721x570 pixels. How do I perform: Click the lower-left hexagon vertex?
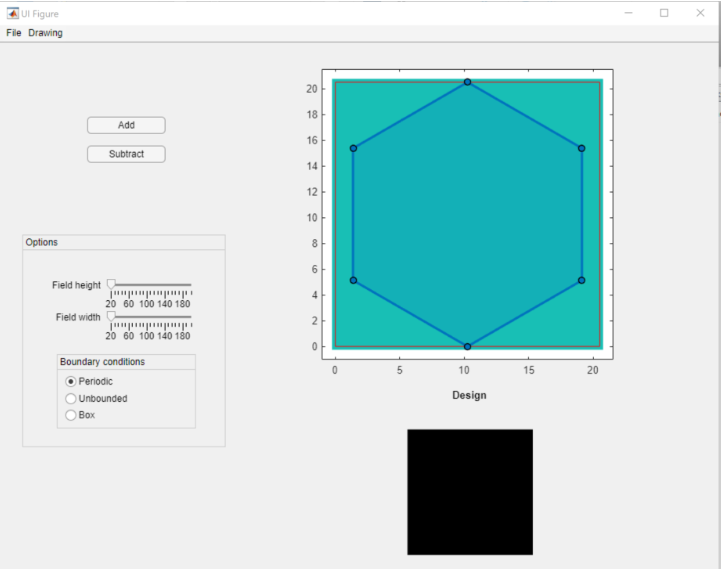[353, 280]
